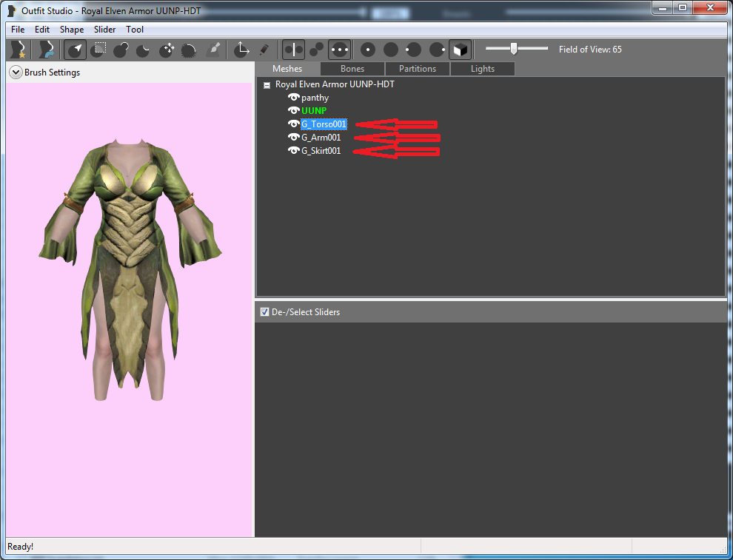The height and width of the screenshot is (560, 733).
Task: Toggle perspective cube view button
Action: click(461, 50)
